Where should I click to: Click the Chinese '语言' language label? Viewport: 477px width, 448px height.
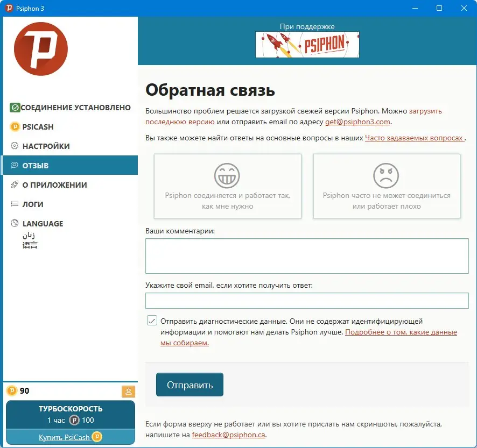click(30, 245)
